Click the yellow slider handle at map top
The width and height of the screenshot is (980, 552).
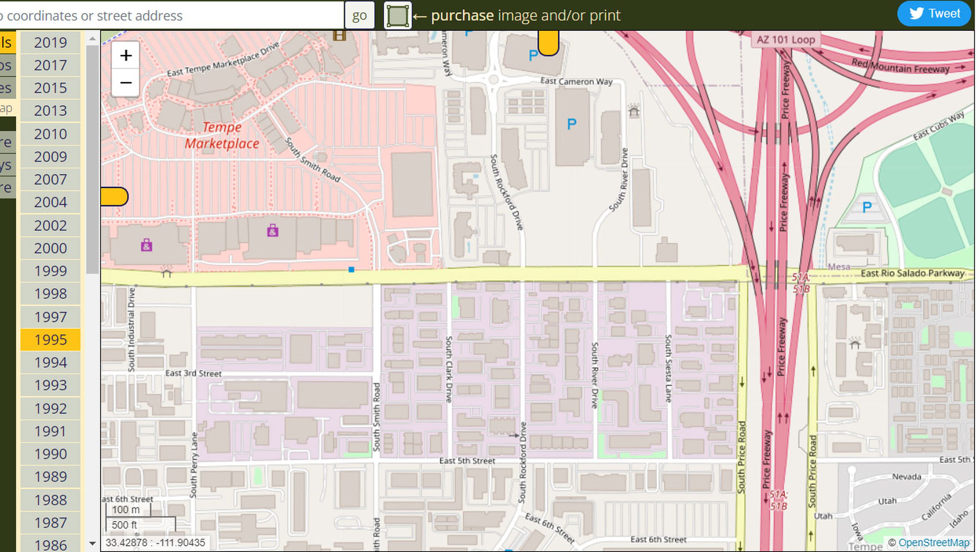coord(548,43)
